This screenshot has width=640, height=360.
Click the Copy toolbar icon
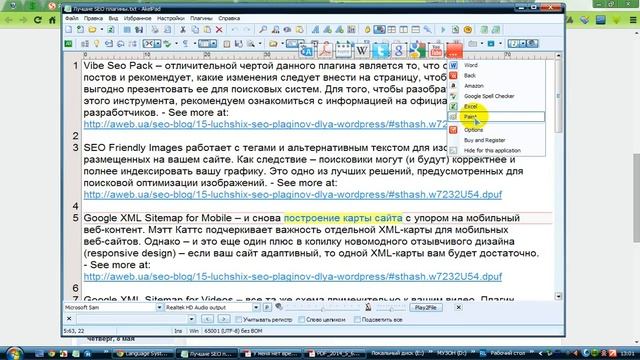click(195, 30)
